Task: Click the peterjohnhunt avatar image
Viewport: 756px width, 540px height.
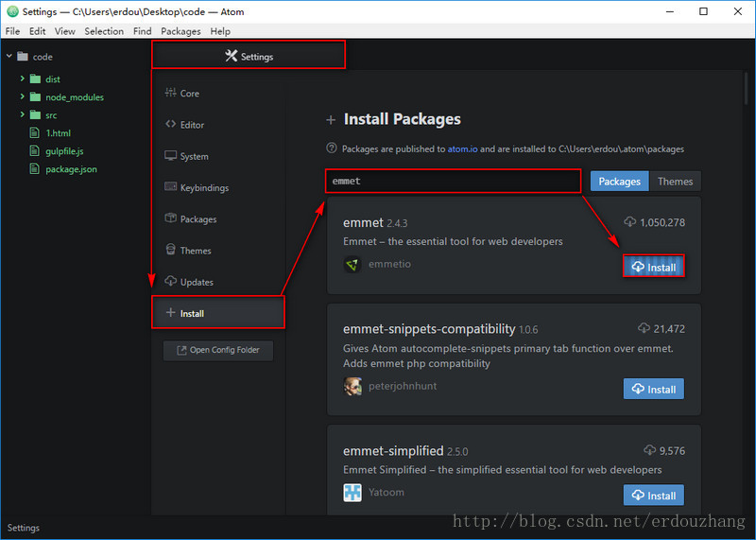Action: [x=352, y=387]
